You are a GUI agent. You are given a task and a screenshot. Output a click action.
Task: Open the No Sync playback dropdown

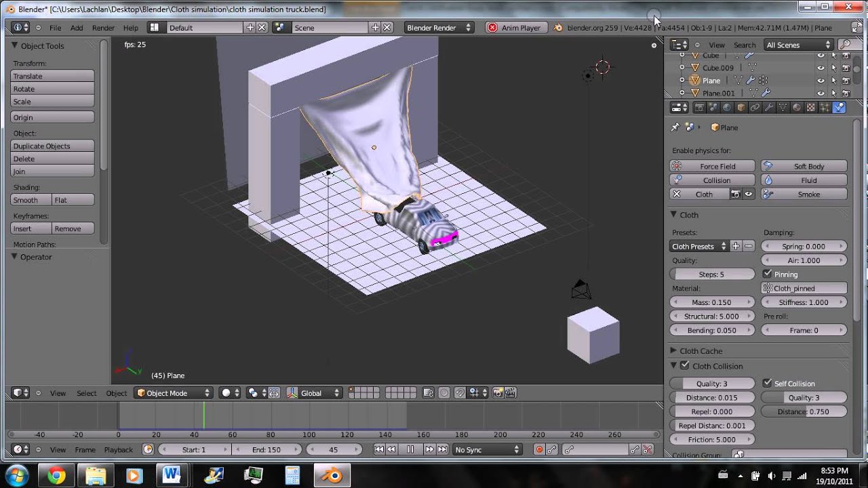[487, 449]
